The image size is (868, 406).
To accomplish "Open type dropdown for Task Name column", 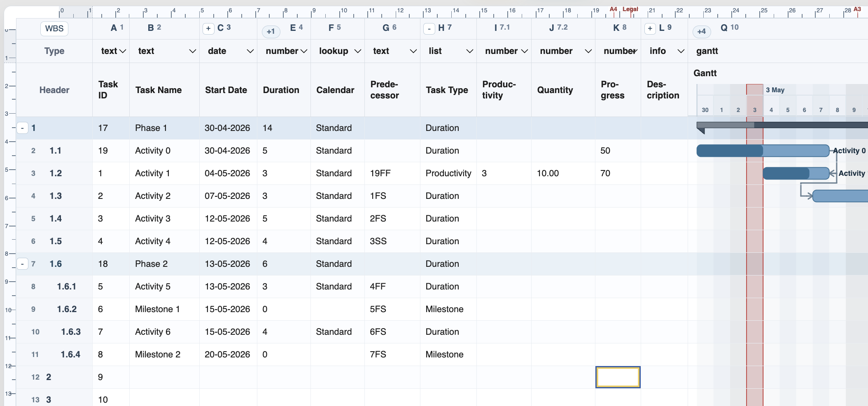I will click(192, 51).
